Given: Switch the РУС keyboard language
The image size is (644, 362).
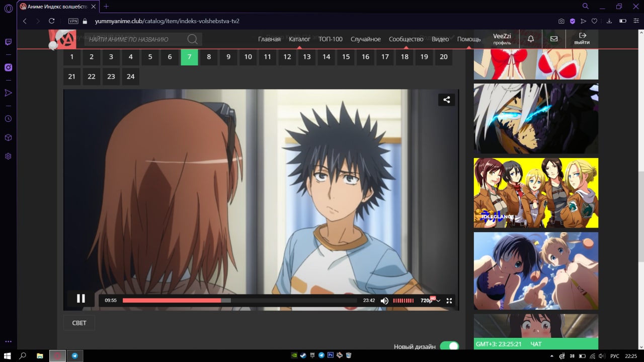Looking at the screenshot, I should 615,356.
